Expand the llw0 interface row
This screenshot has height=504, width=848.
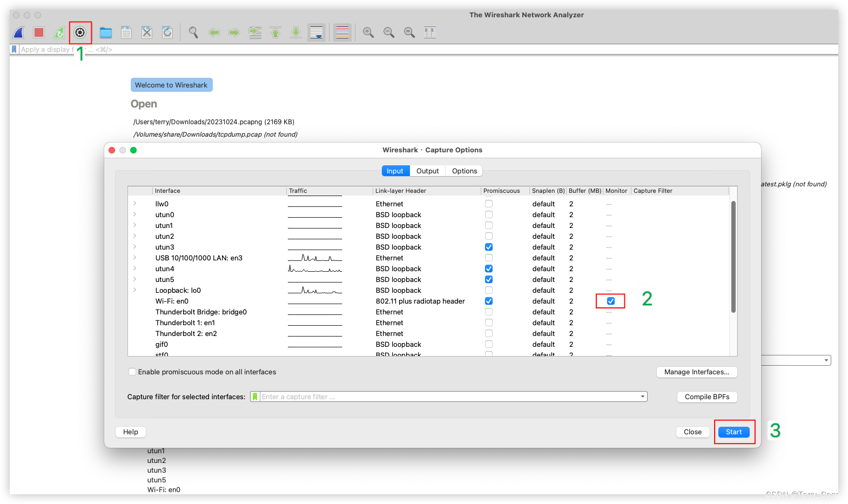coord(134,204)
